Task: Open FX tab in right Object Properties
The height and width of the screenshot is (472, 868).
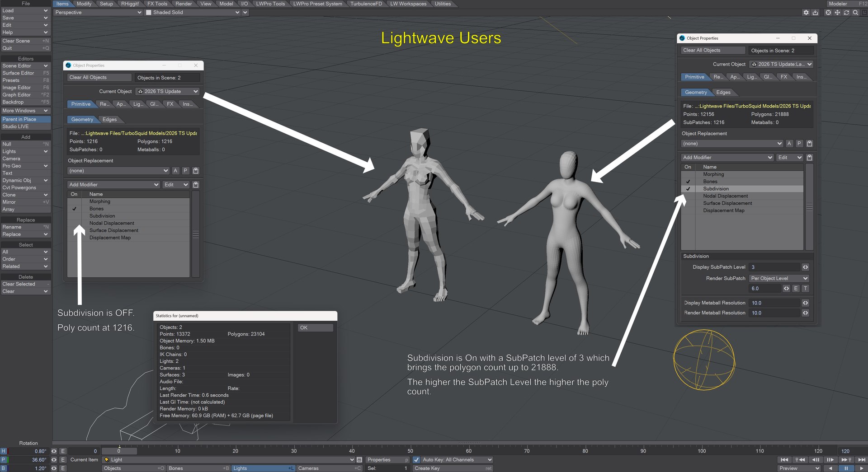Action: 784,77
